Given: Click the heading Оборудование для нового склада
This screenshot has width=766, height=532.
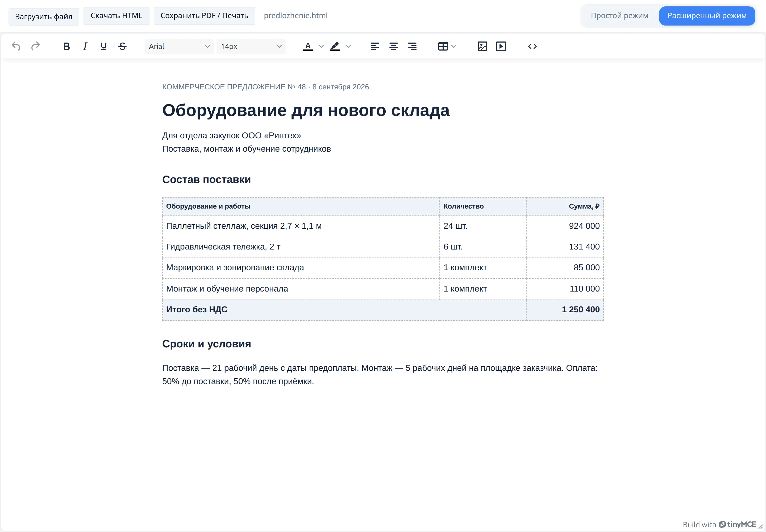Looking at the screenshot, I should (x=306, y=110).
